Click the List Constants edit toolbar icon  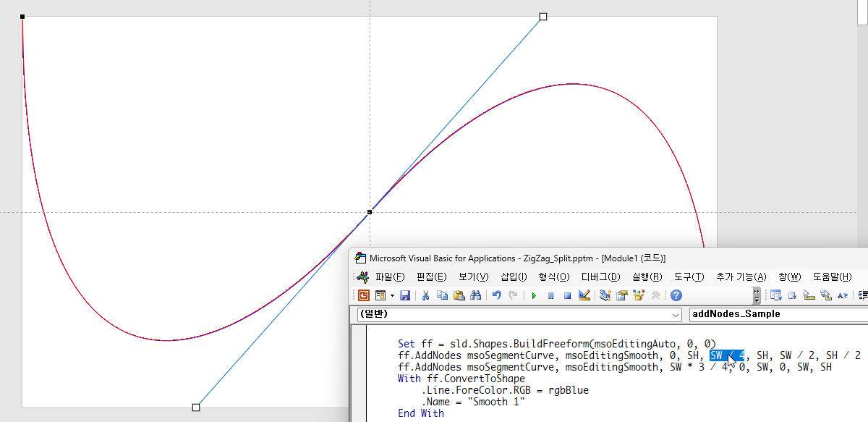point(792,295)
